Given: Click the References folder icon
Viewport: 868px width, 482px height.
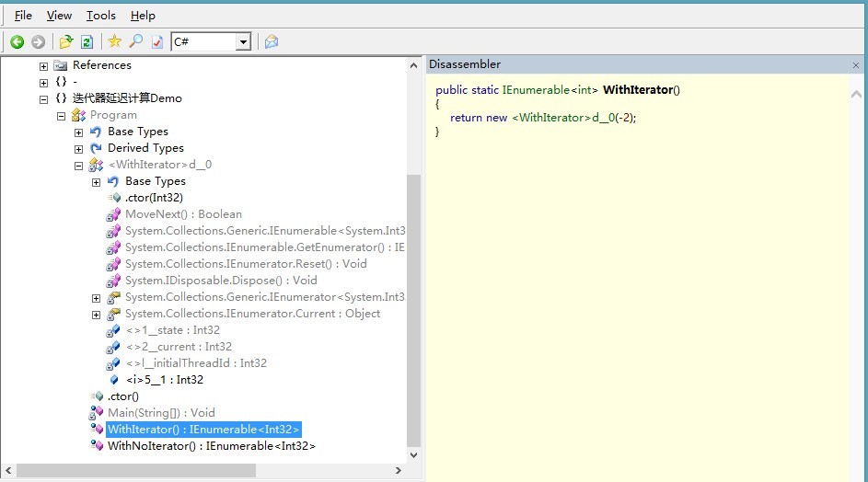Looking at the screenshot, I should pyautogui.click(x=61, y=66).
